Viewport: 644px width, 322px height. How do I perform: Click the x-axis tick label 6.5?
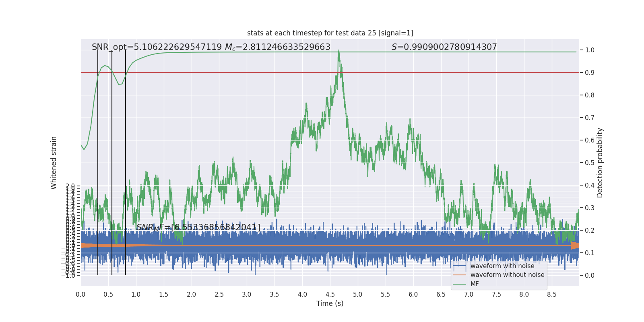pos(441,294)
